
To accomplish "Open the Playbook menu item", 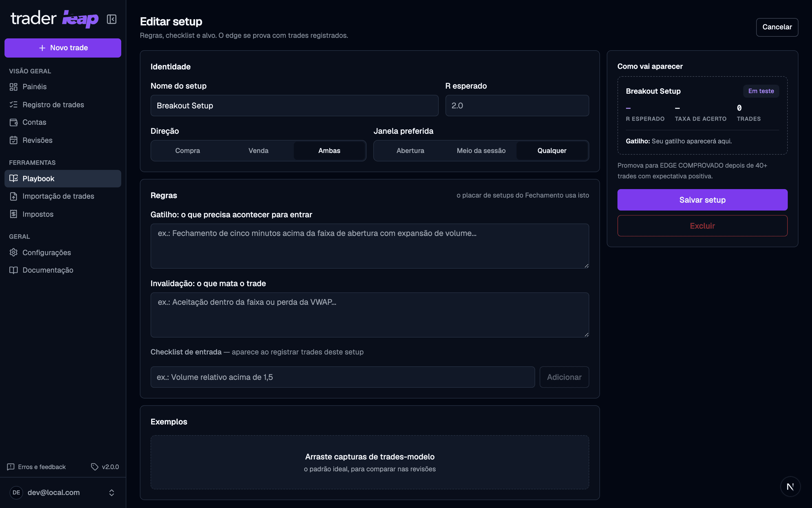I will 63,178.
